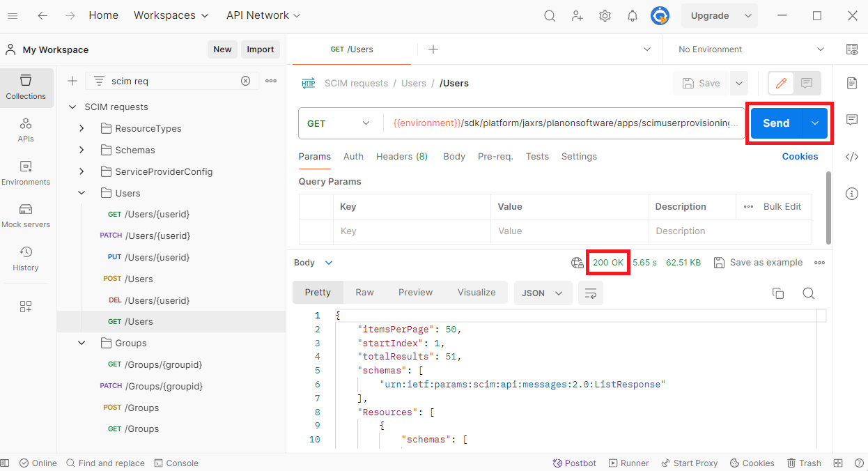Open the search magnifier in top bar
Viewport: 868px width, 471px height.
(550, 15)
